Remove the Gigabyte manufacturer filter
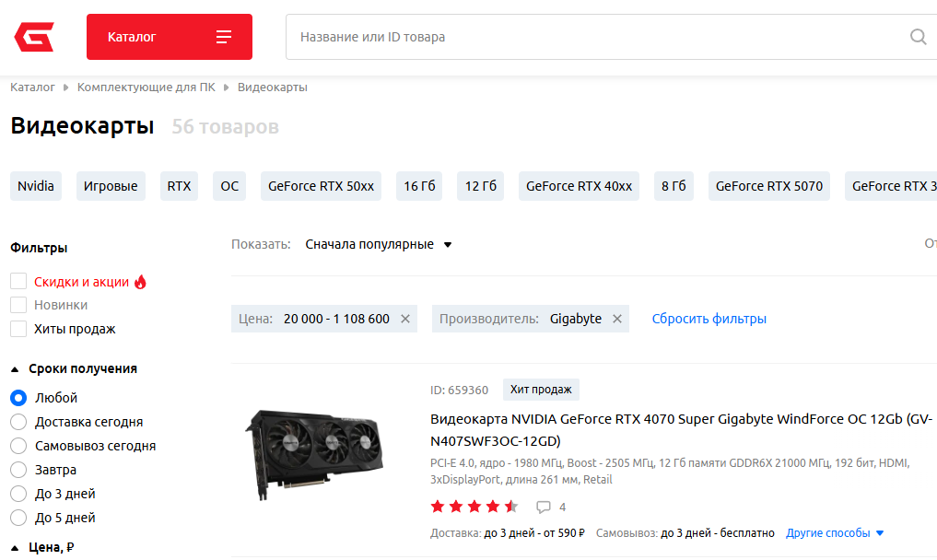Screen dimensions: 937x560 pos(617,320)
